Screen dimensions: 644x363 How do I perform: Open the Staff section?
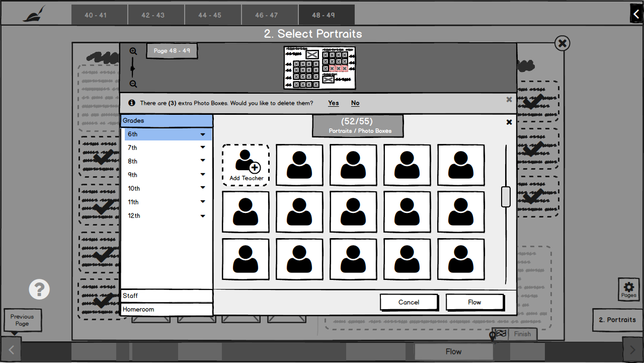point(167,296)
